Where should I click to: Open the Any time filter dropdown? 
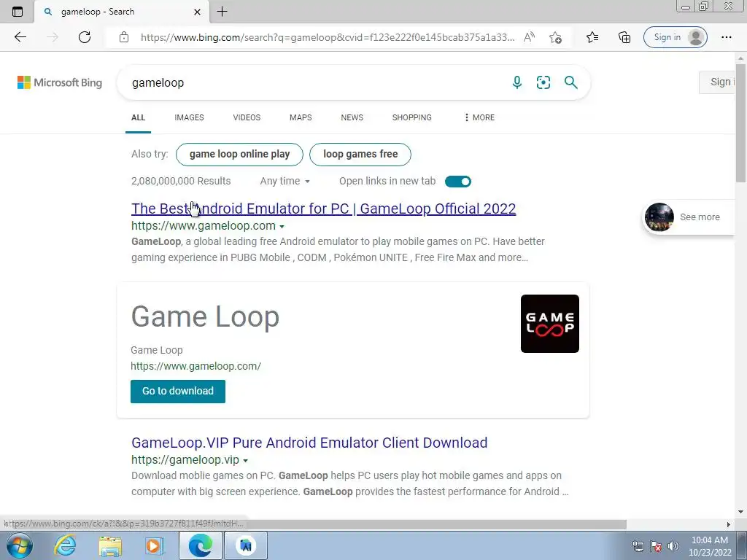pos(285,181)
